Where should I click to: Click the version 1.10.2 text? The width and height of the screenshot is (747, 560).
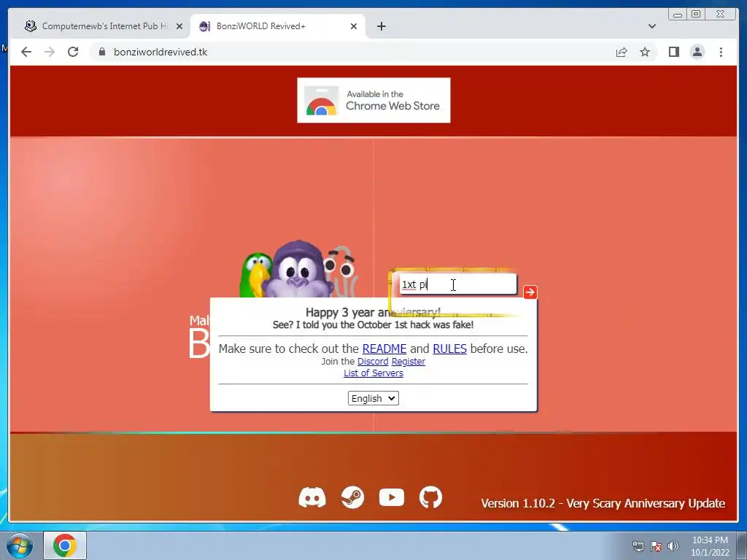click(603, 503)
